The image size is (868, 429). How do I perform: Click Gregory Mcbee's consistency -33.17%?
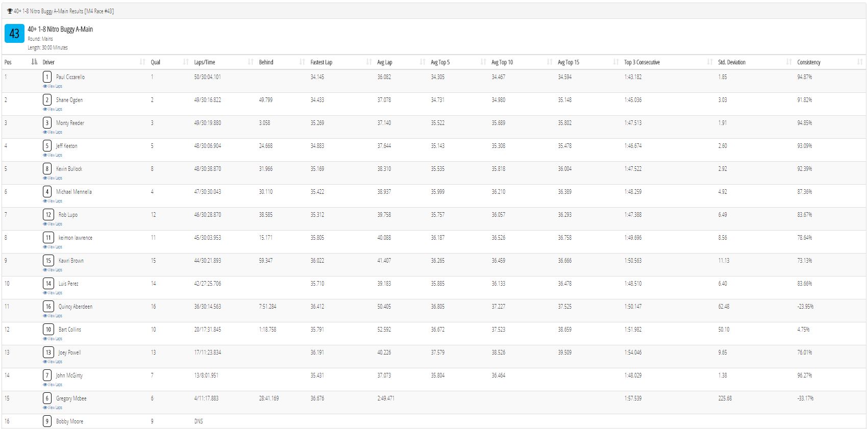[805, 398]
